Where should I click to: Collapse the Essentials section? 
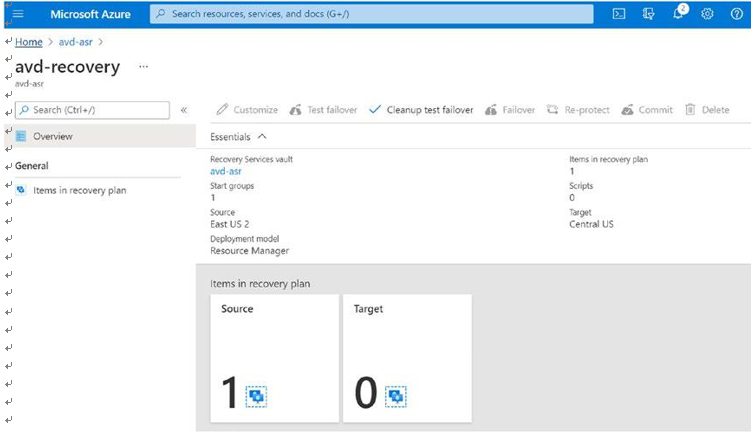click(x=262, y=136)
